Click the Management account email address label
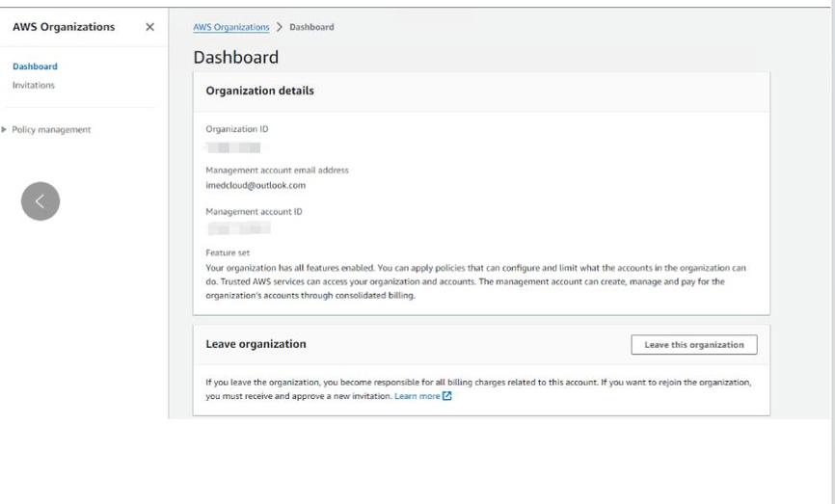 (x=278, y=171)
